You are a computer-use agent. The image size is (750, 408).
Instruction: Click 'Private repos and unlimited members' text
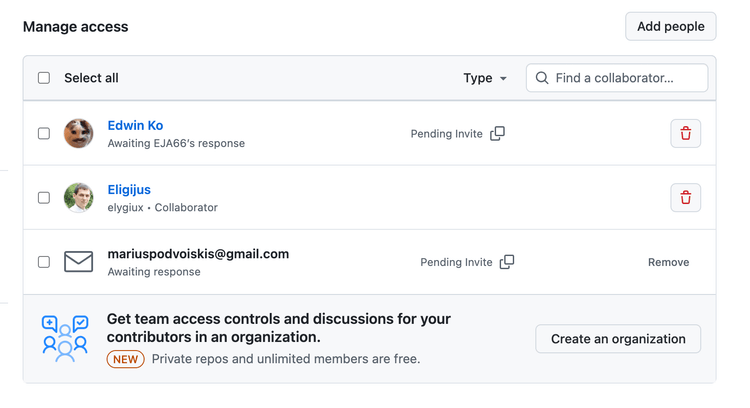[286, 359]
